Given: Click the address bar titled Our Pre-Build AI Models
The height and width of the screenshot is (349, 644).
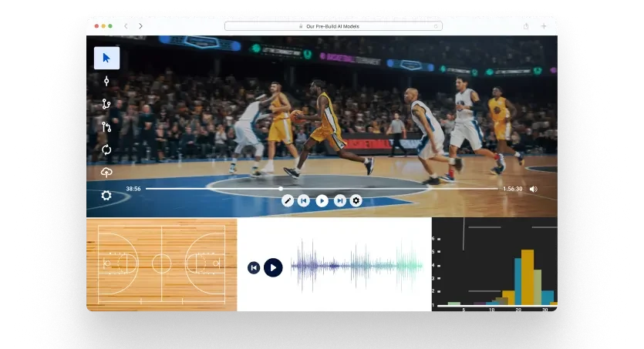Looking at the screenshot, I should pyautogui.click(x=333, y=26).
